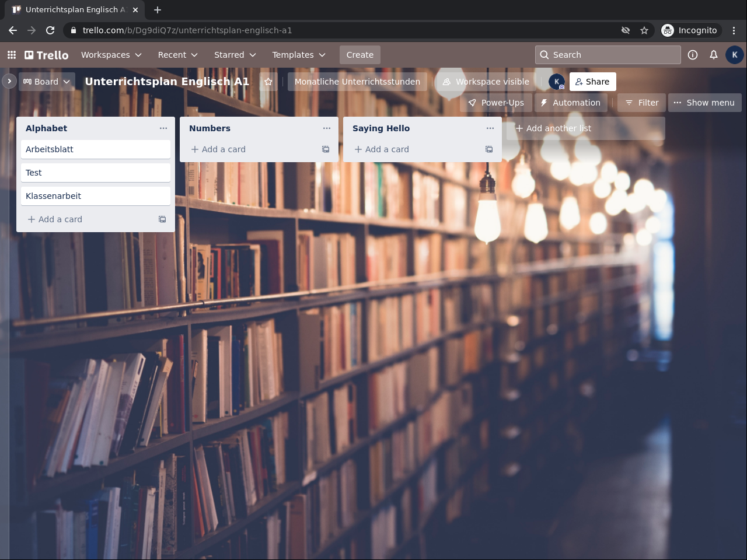This screenshot has height=560, width=747.
Task: Share the board
Action: tap(593, 82)
